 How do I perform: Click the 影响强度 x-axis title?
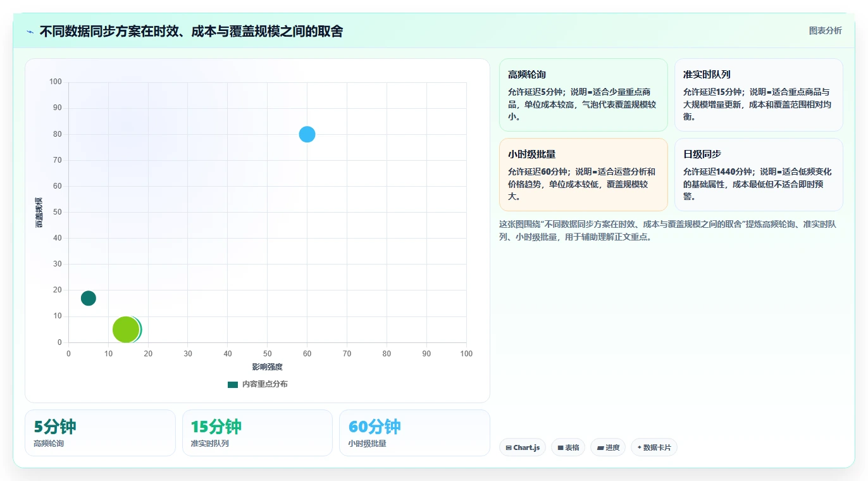point(267,367)
